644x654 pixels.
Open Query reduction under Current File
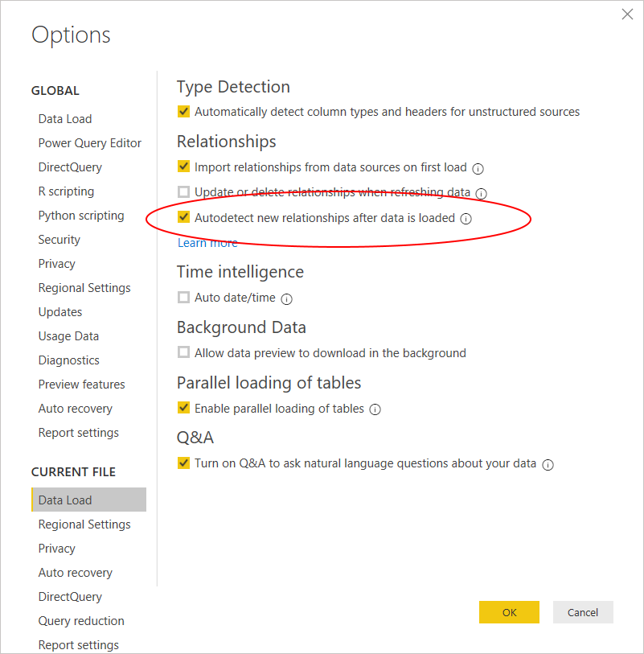tap(81, 621)
